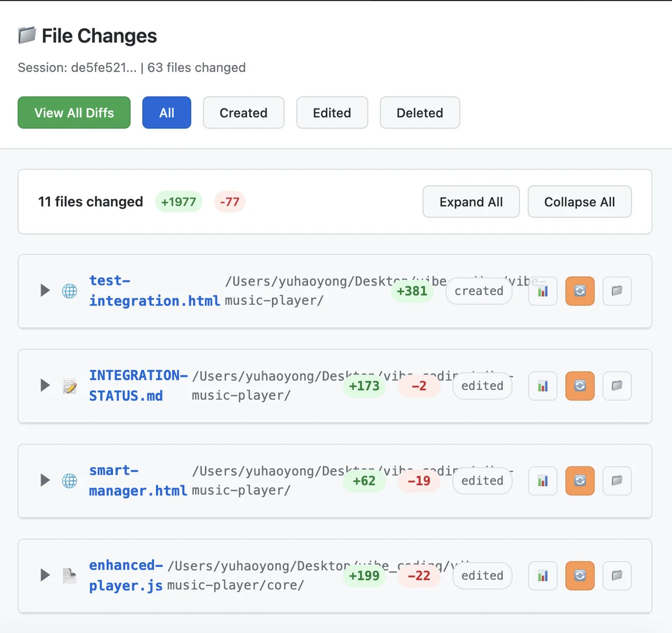
Task: Expand the enhanced-player.js disclosure triangle
Action: (45, 574)
